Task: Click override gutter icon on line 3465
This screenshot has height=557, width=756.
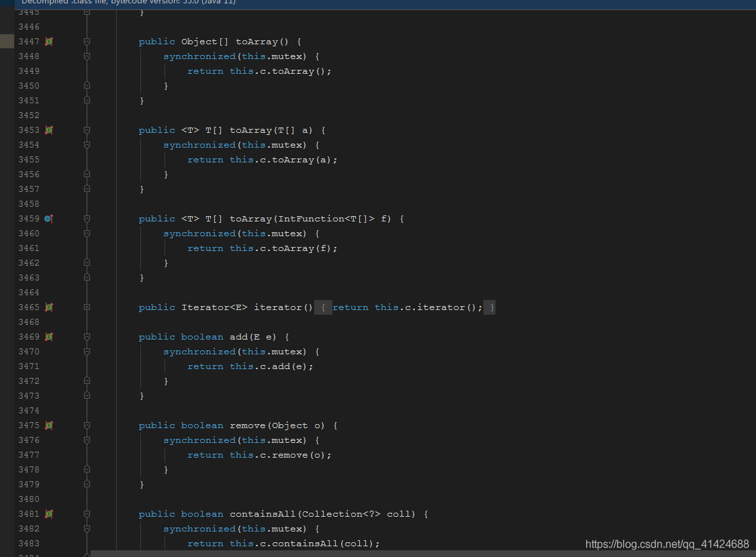Action: pyautogui.click(x=49, y=307)
